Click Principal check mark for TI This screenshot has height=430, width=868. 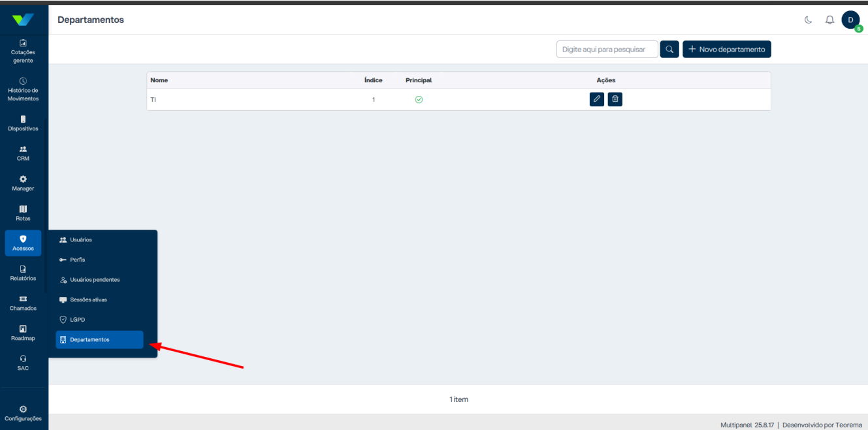[419, 100]
